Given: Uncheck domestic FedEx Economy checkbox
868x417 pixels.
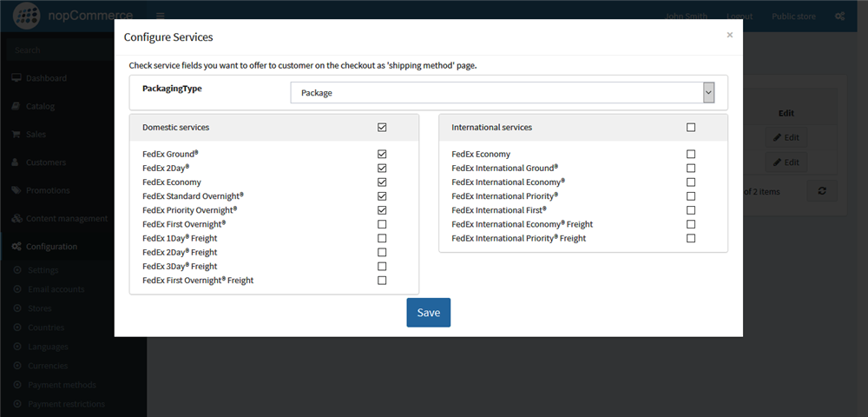Looking at the screenshot, I should pyautogui.click(x=382, y=182).
